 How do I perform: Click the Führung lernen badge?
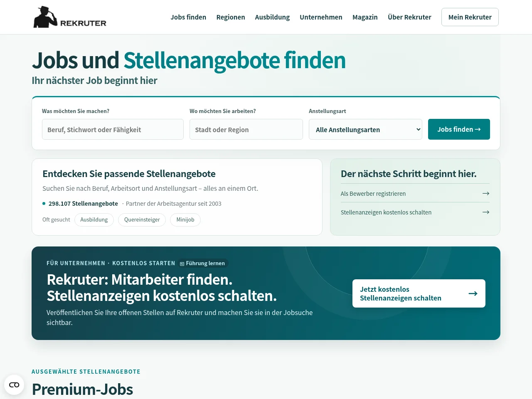pos(203,263)
